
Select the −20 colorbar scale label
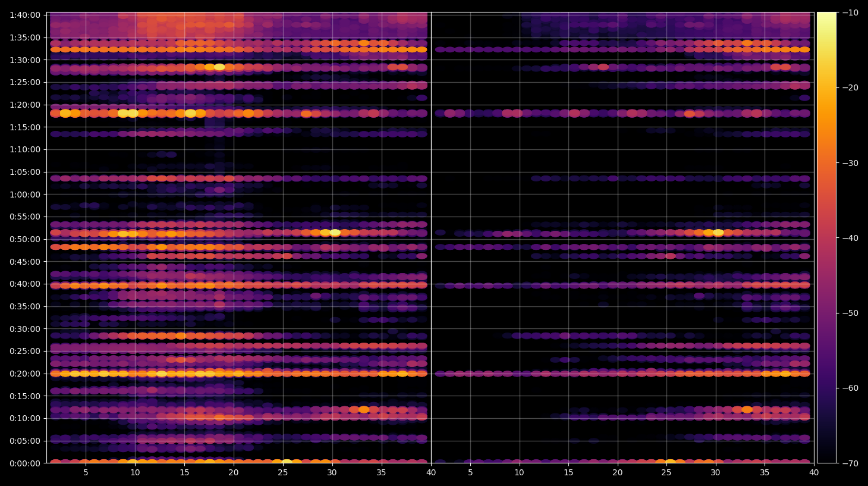851,87
